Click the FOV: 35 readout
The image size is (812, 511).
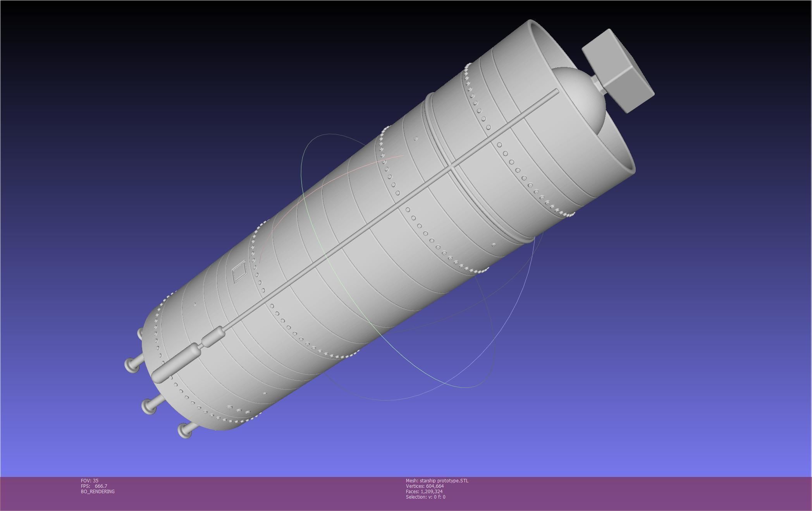point(89,481)
